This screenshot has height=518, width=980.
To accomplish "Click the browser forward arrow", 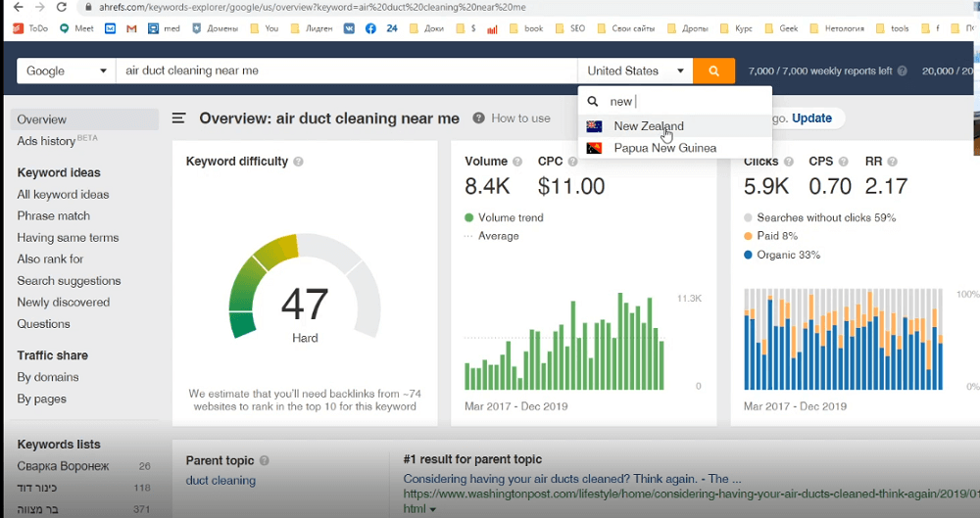I will click(x=40, y=7).
